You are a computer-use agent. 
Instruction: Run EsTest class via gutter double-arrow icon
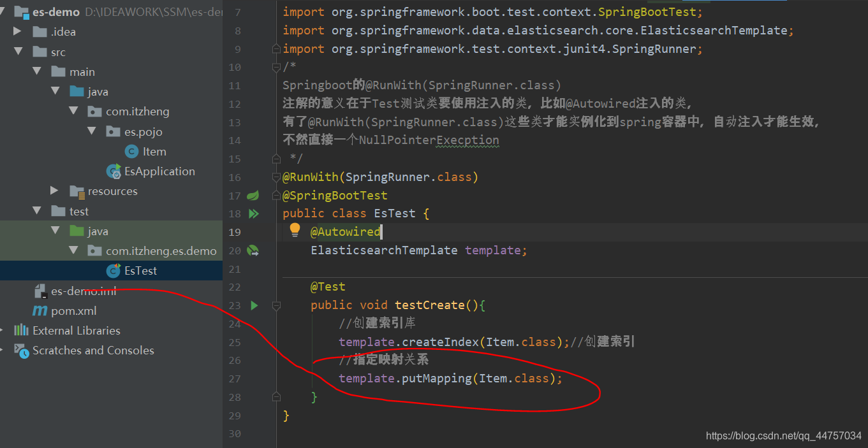point(254,213)
